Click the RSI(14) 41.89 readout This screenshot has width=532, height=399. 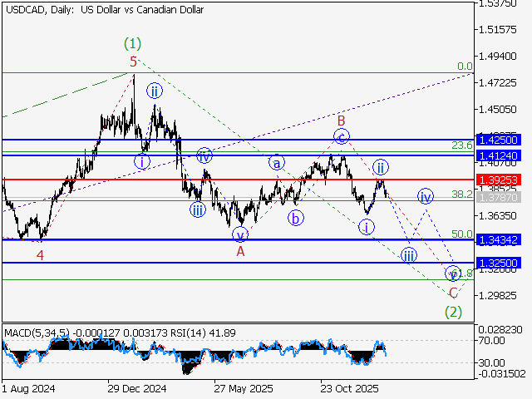203,332
